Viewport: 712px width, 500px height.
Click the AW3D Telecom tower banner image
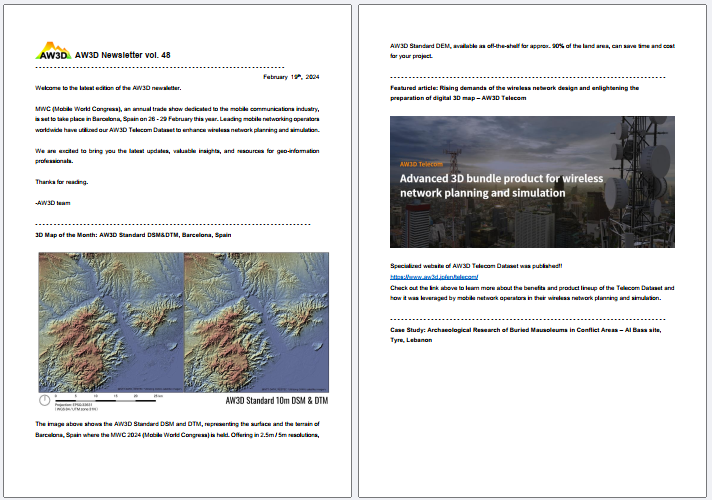pos(532,182)
